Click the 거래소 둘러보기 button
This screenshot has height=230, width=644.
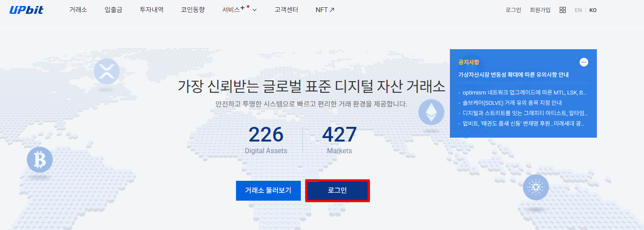(268, 191)
